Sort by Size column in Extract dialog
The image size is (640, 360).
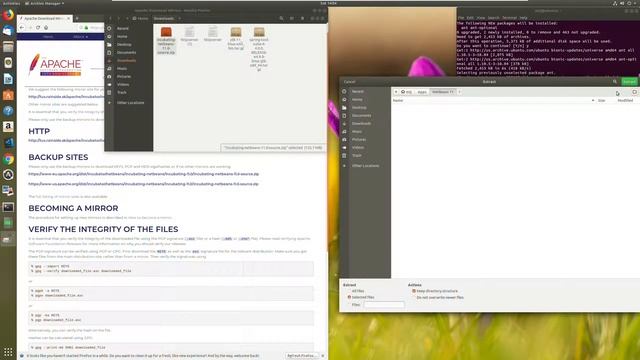(601, 100)
